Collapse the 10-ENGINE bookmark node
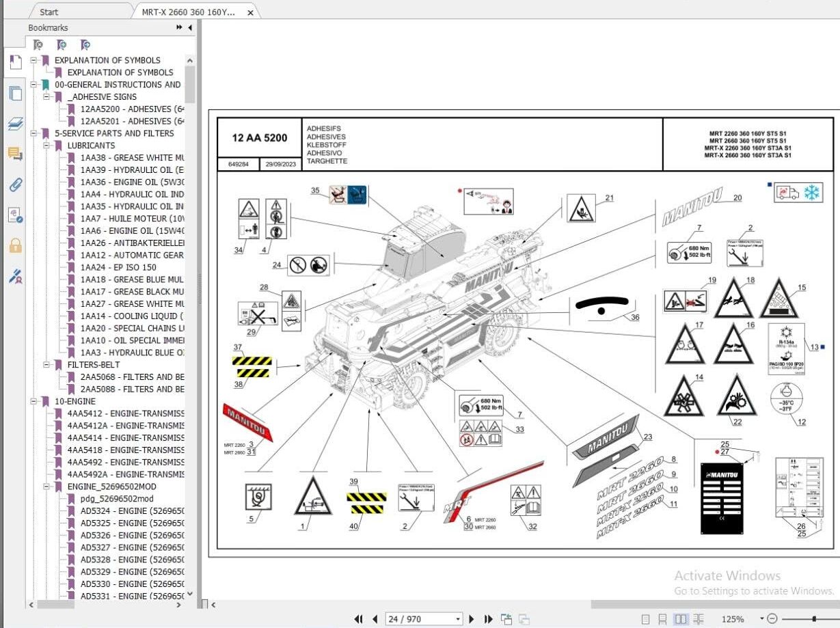 [x=34, y=402]
